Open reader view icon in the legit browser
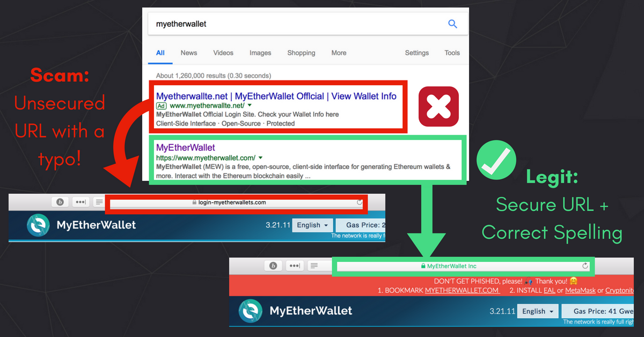 pos(314,266)
